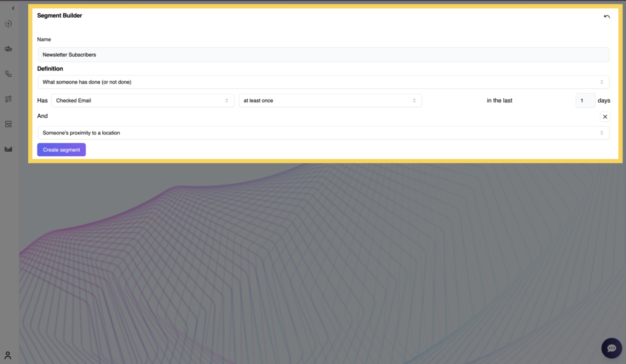The image size is (626, 364).
Task: Click the Create segment button
Action: (62, 150)
